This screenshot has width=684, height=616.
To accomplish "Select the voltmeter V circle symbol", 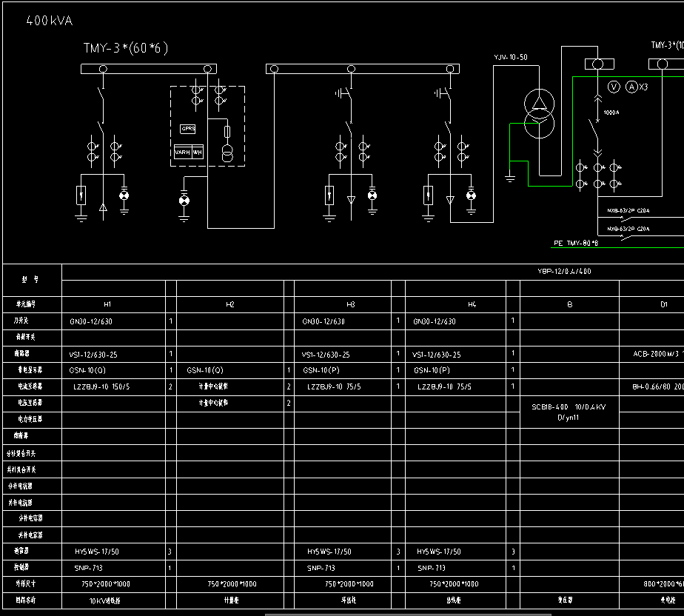I will tap(614, 87).
